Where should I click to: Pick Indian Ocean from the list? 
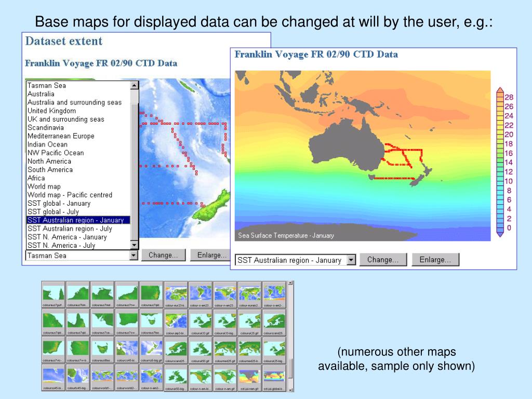pos(78,144)
